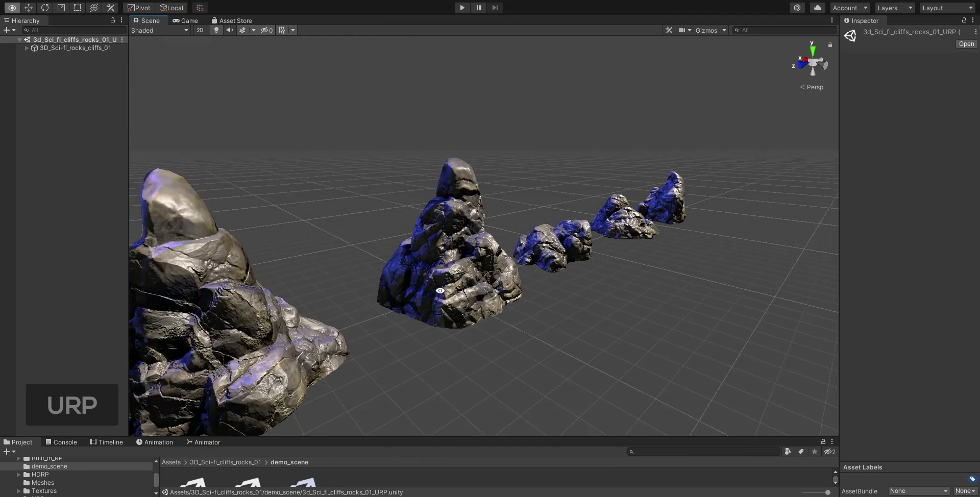Open scene options for 3d_Sci_fi_cliffs_rocks_01_U

click(x=122, y=39)
